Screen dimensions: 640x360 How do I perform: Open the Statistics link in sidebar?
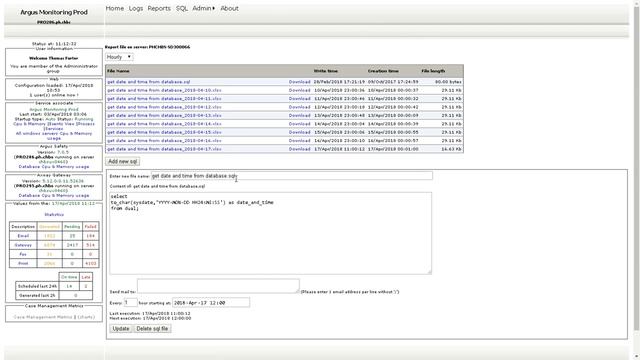pos(54,214)
